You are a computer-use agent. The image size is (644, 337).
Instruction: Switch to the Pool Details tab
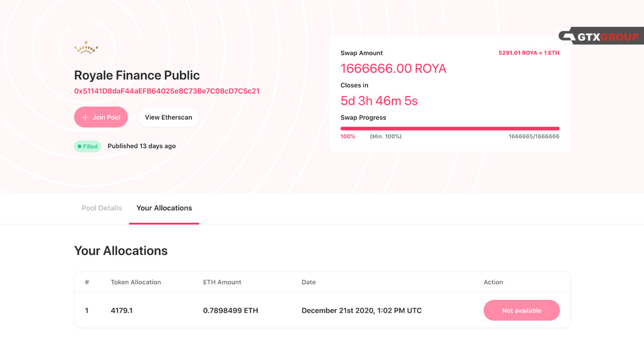101,208
